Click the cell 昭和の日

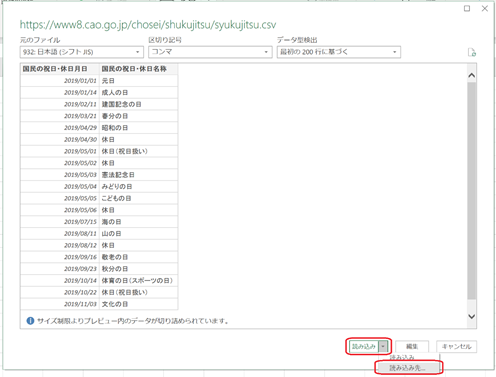tap(138, 128)
